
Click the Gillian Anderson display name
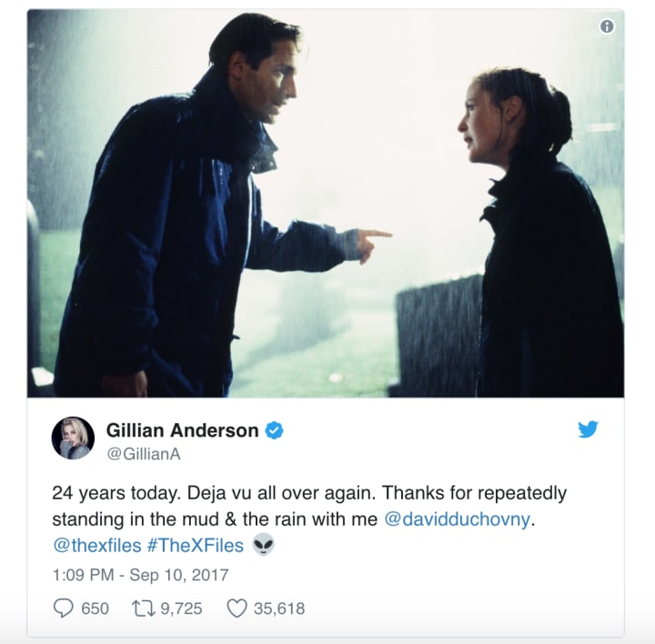183,430
